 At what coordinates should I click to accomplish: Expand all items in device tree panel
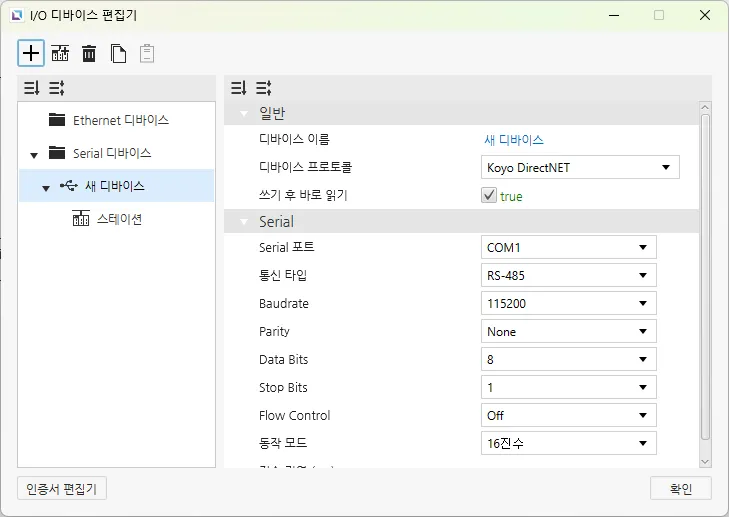click(56, 88)
